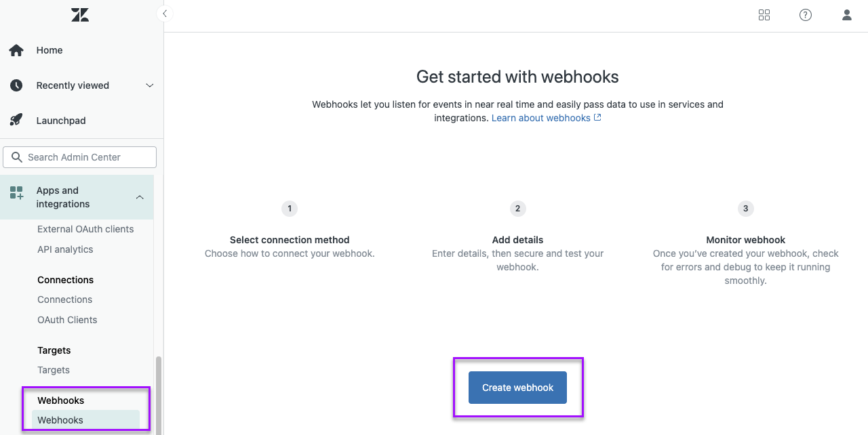Viewport: 868px width, 435px height.
Task: Click the Launchpad rocket icon
Action: coord(16,121)
